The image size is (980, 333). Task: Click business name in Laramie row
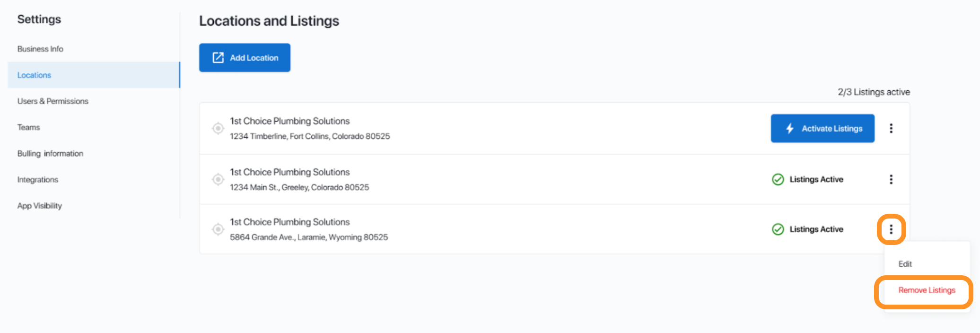coord(290,222)
